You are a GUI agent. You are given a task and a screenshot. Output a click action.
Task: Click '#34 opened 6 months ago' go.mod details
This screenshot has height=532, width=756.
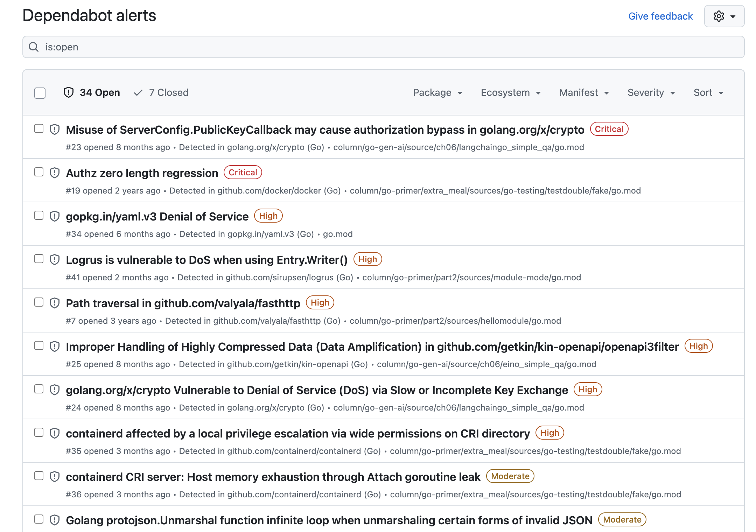point(209,234)
